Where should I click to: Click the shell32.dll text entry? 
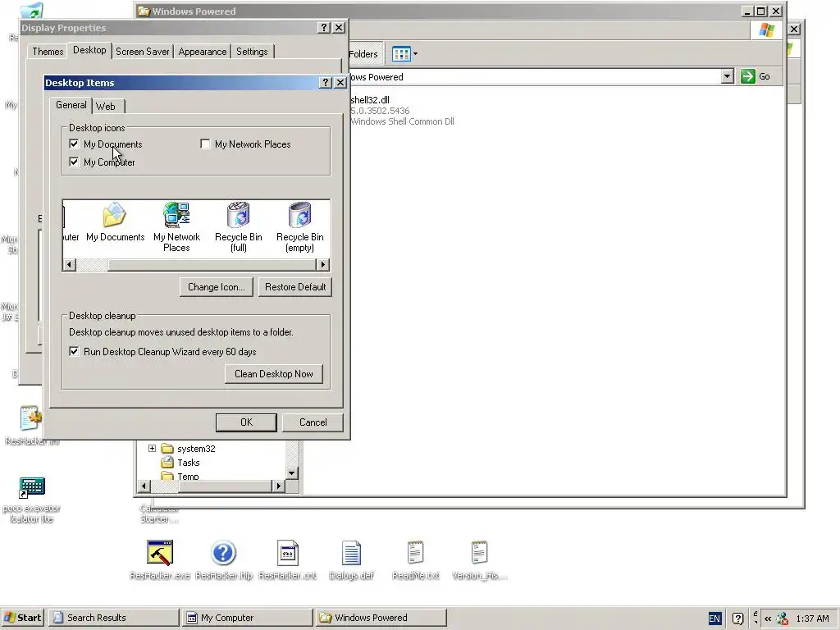[x=370, y=99]
